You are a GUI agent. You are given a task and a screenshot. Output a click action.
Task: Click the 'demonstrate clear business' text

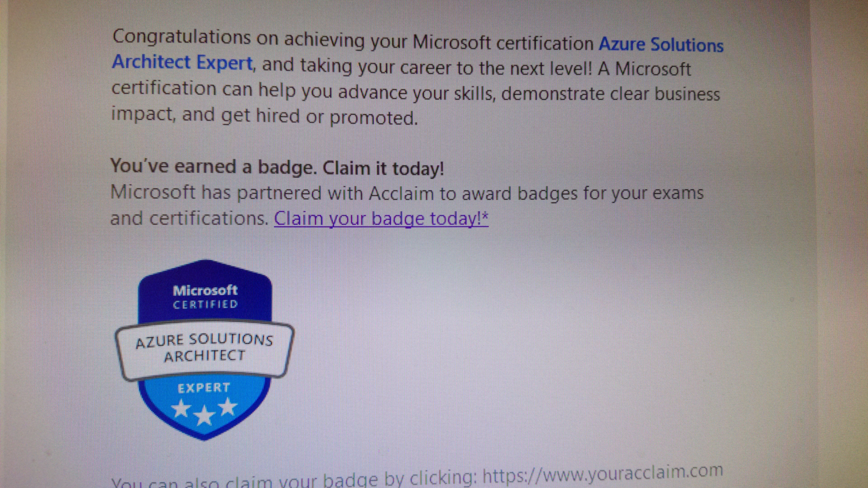point(610,94)
